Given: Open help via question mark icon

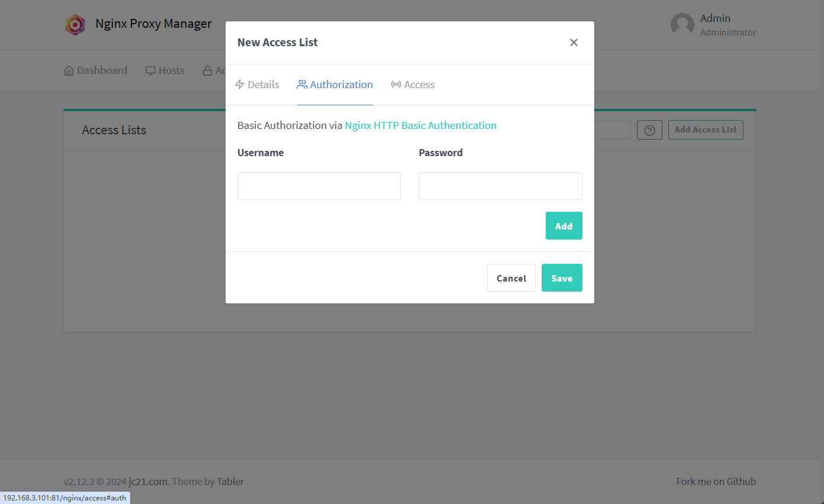Looking at the screenshot, I should point(649,130).
